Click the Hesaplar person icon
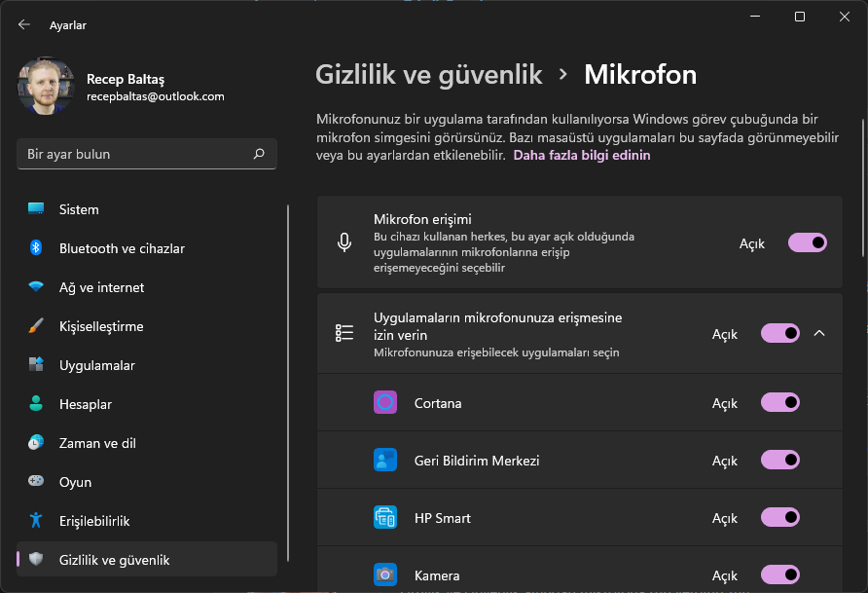Viewport: 868px width, 593px height. point(36,404)
